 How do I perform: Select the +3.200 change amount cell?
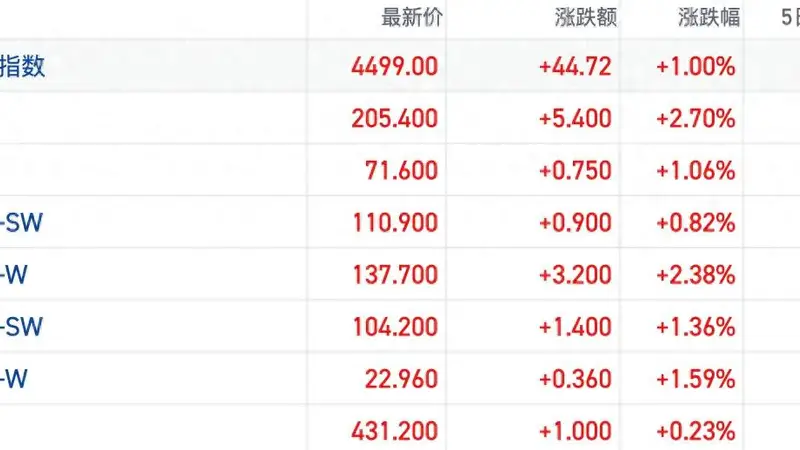tap(575, 275)
